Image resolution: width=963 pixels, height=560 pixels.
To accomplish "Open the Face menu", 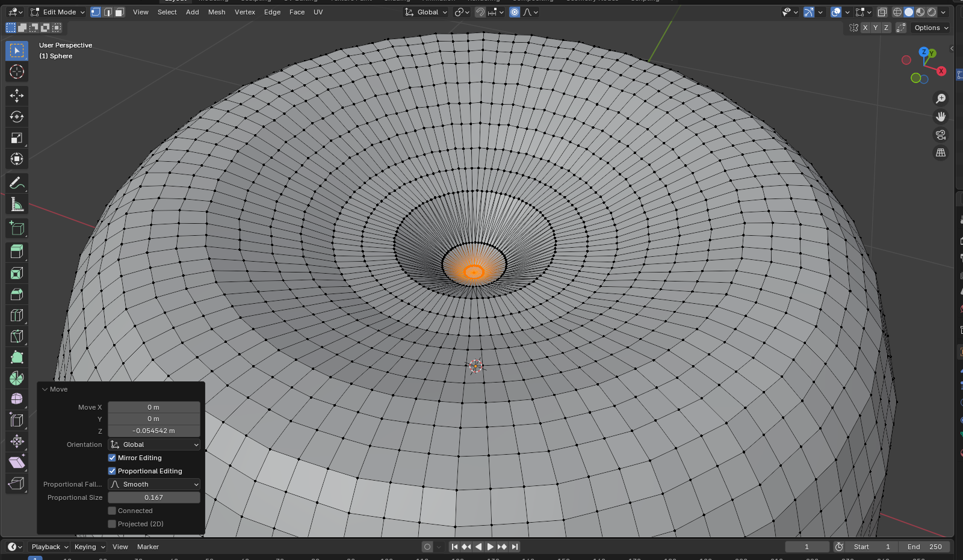I will click(x=297, y=12).
